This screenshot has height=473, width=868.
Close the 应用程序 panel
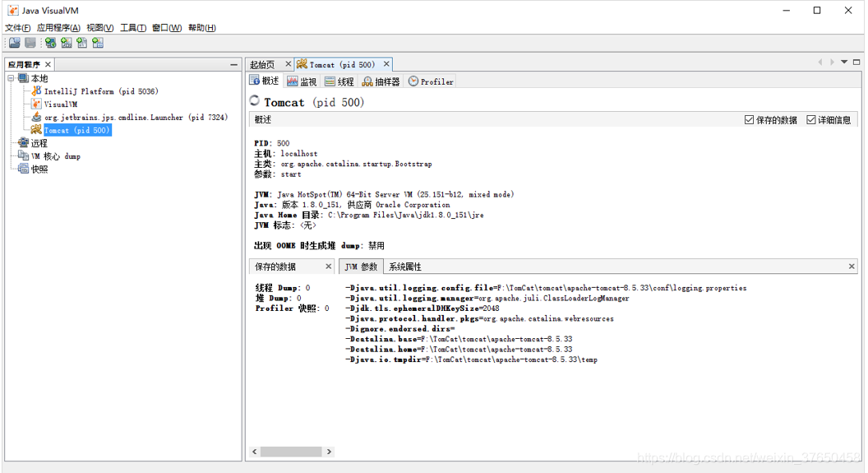point(48,65)
